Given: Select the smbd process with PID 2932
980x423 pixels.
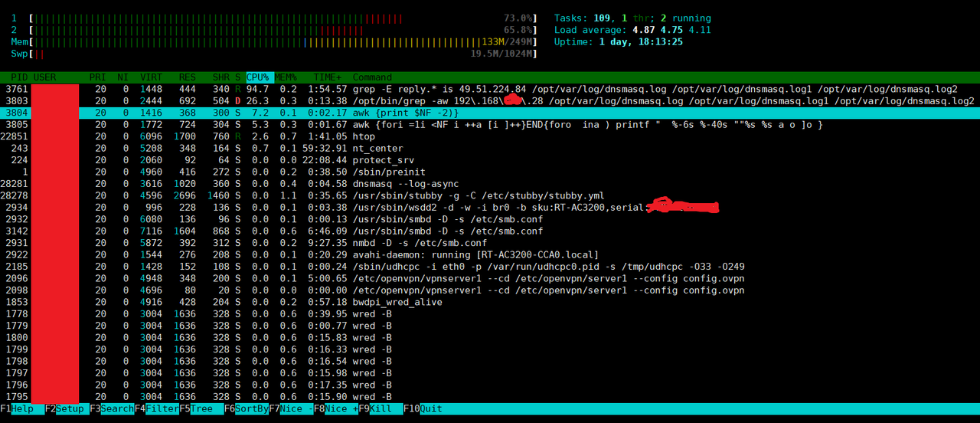Looking at the screenshot, I should pos(490,219).
